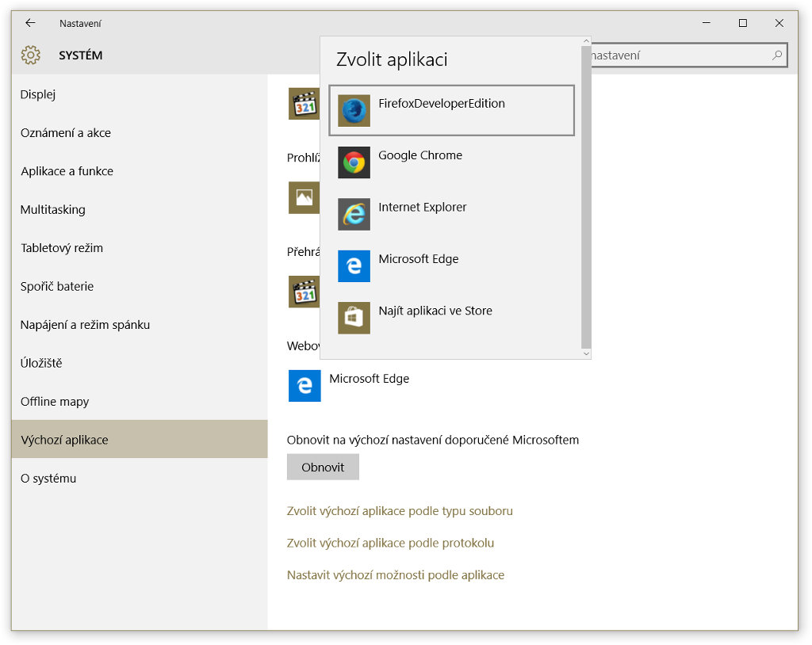This screenshot has width=812, height=645.
Task: Open Nastavit výchozí možnosti podle aplikace
Action: 396,575
